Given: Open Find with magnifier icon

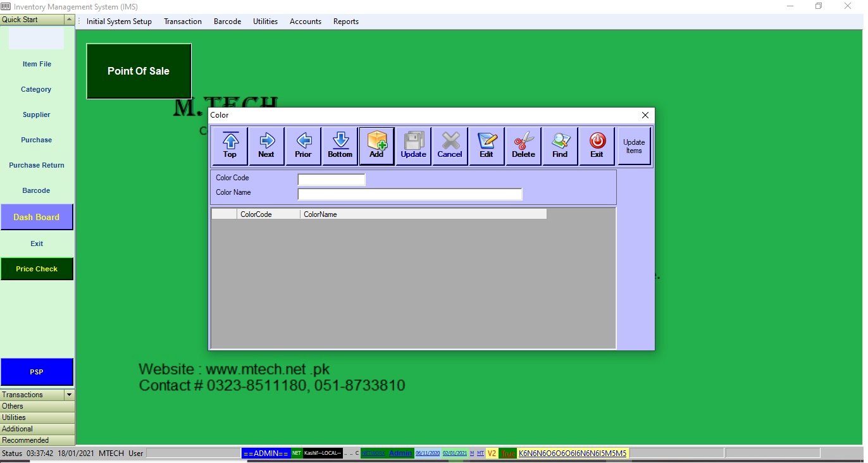Looking at the screenshot, I should tap(560, 141).
